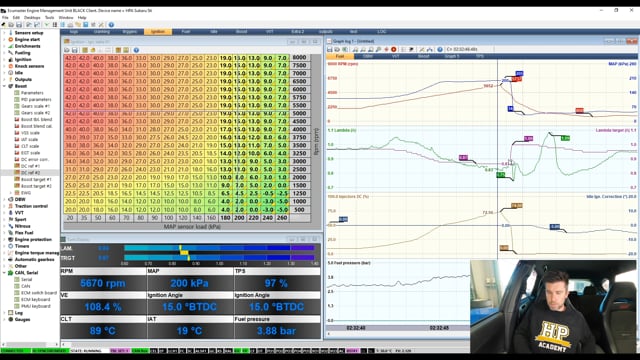The image size is (640, 360).
Task: Open PID parameters under Boost
Action: (36, 100)
